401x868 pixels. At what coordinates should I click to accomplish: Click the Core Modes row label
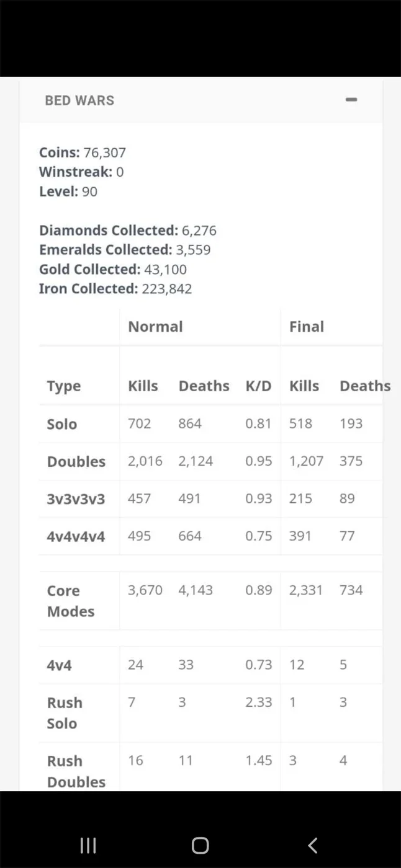pos(71,601)
